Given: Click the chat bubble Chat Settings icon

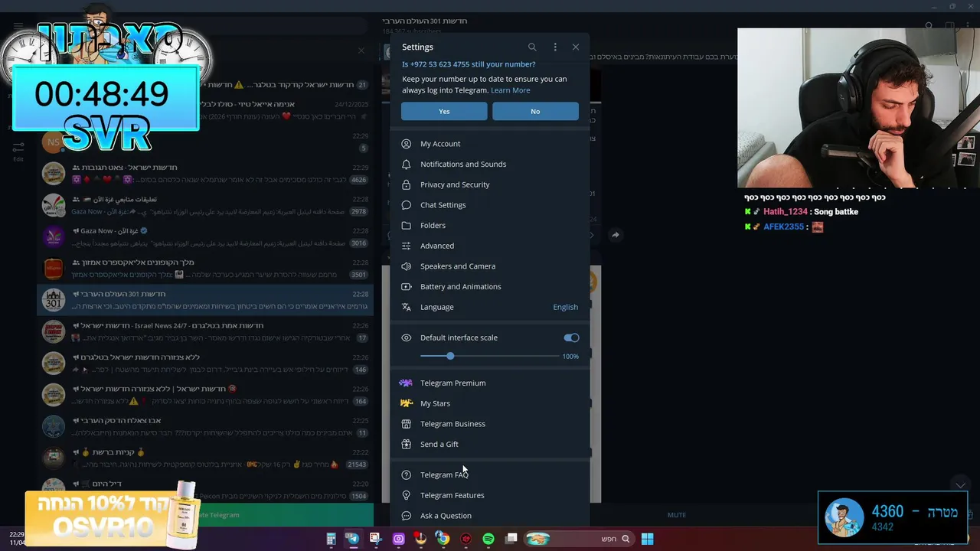Looking at the screenshot, I should pos(406,205).
